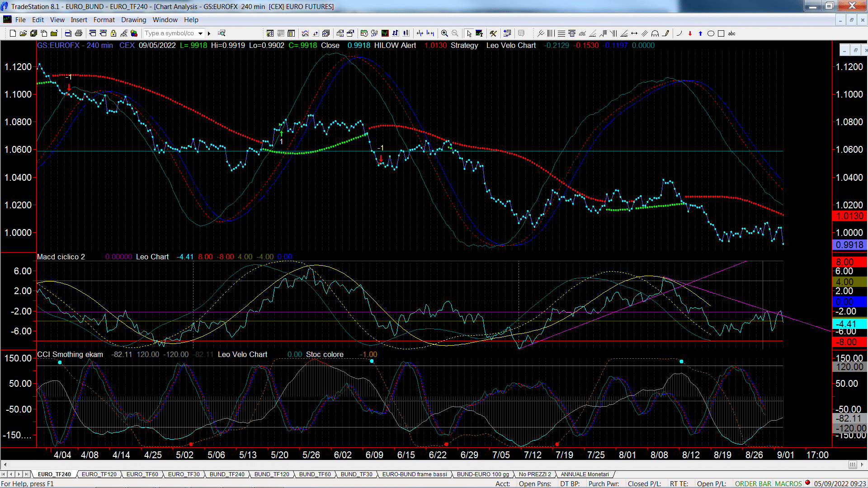This screenshot has width=868, height=488.
Task: Print the chart using the printer icon
Action: coord(79,33)
